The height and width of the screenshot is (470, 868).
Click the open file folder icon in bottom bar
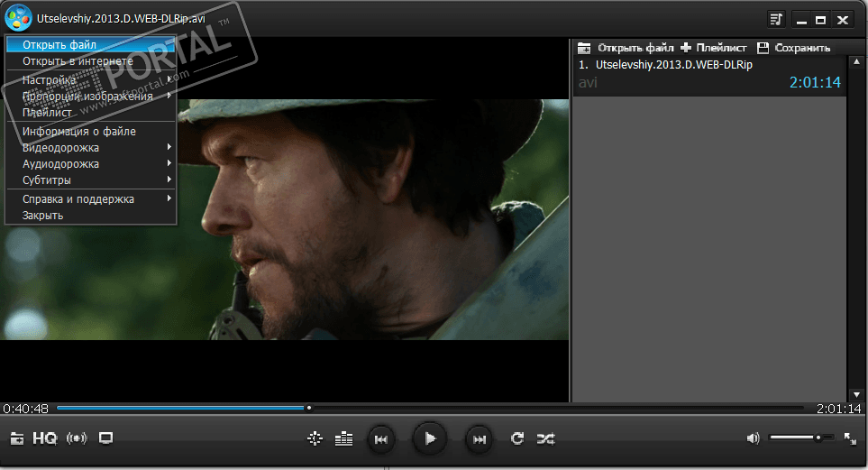[x=17, y=438]
